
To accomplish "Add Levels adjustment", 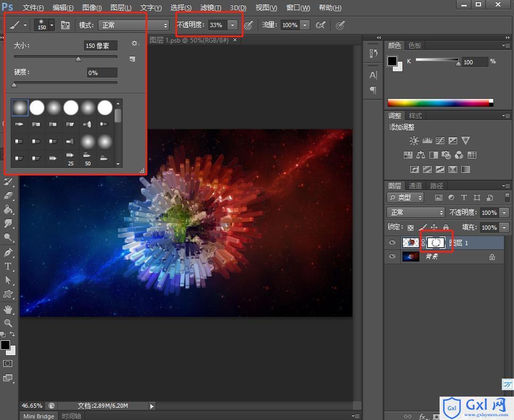I will (x=427, y=141).
